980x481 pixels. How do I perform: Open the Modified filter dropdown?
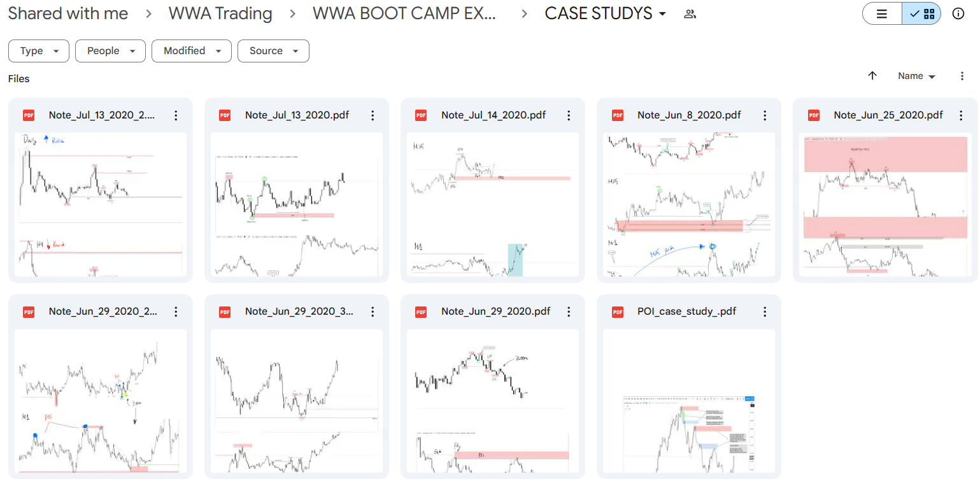[x=191, y=51]
